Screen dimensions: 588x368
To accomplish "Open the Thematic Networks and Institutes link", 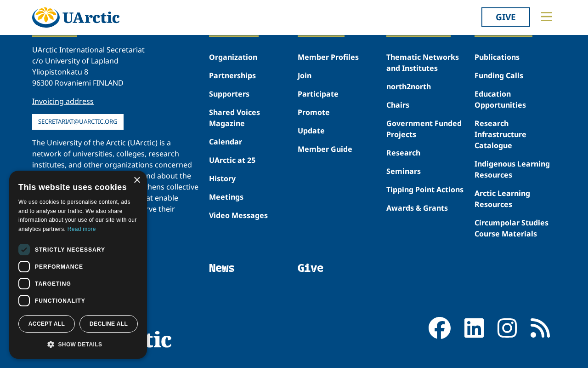I will point(423,63).
